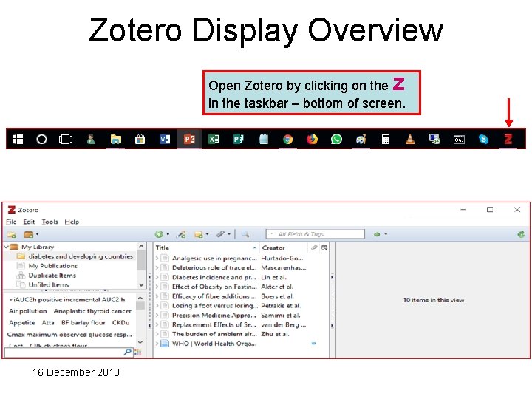Image resolution: width=532 pixels, height=399 pixels.
Task: Filter by the Anaplastic thyroid cancer tag
Action: click(92, 311)
